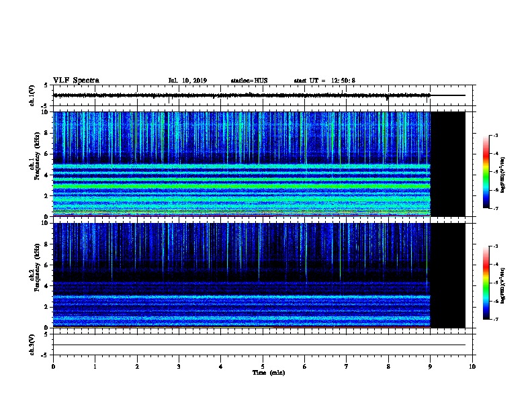Click the "10" minute tick on the time axis
532x411 pixels.
[472, 367]
